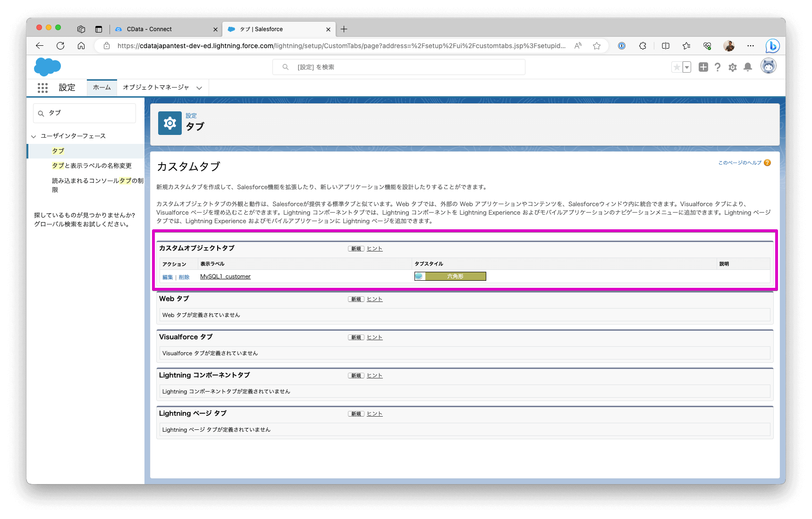Viewport: 812px width, 519px height.
Task: Click 新規 button for Web タブ
Action: [x=356, y=299]
